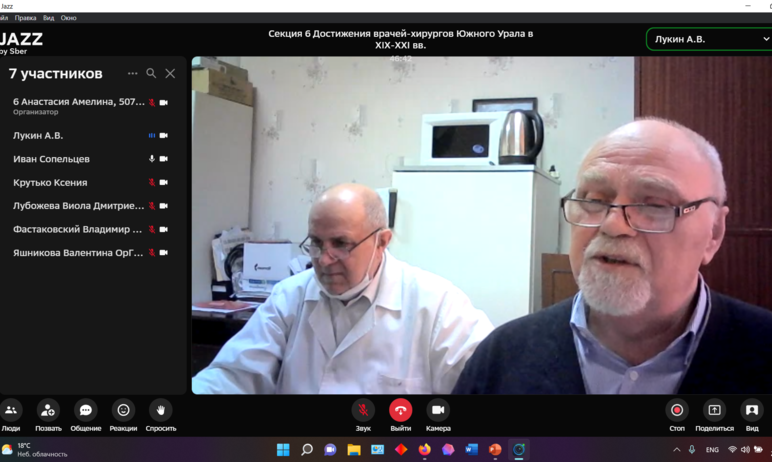Close the participants panel
The image size is (772, 462).
point(170,73)
